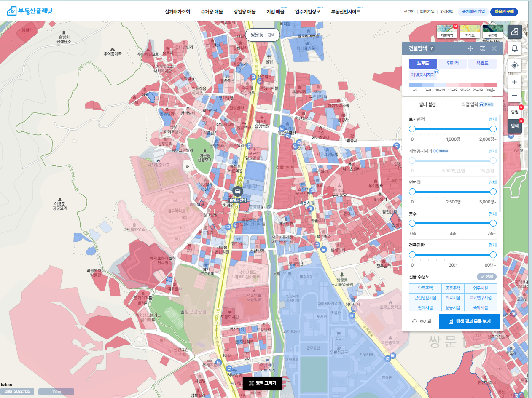Switch to the 유효도 tab

[x=482, y=64]
